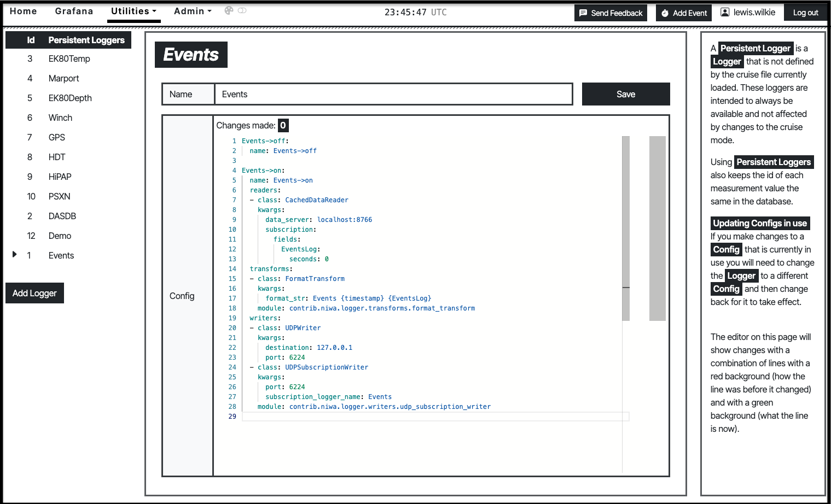Click the Add Event button
Viewport: 831px width, 504px height.
coord(684,13)
